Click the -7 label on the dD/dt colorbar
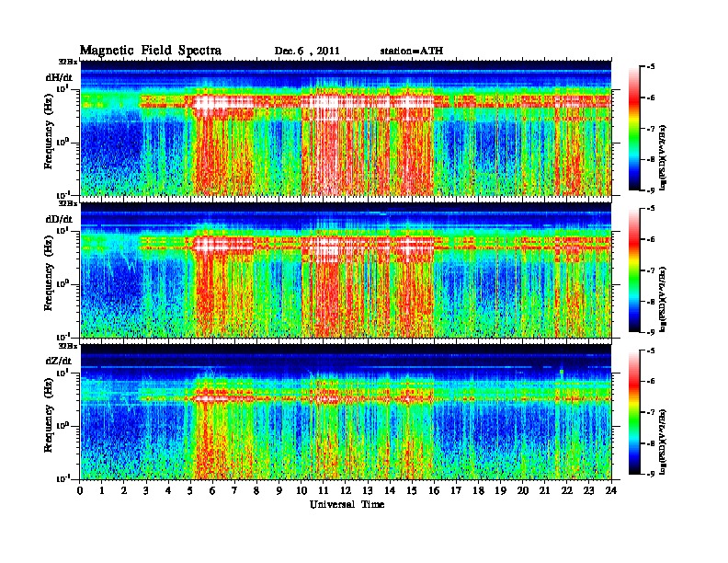The image size is (728, 563). (x=652, y=270)
